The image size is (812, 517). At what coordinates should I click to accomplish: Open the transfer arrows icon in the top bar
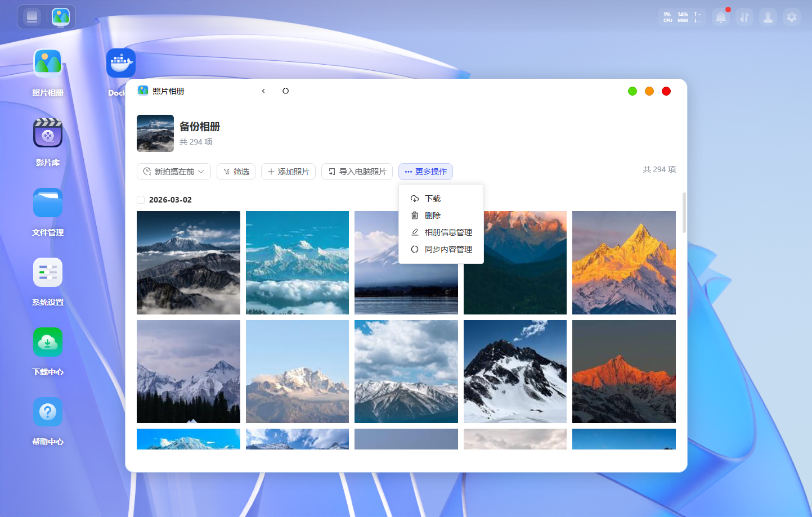pos(744,17)
